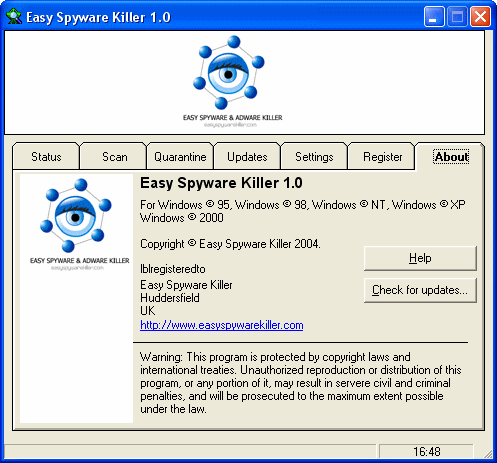Image resolution: width=497 pixels, height=463 pixels.
Task: Open the Settings tab
Action: pos(314,157)
